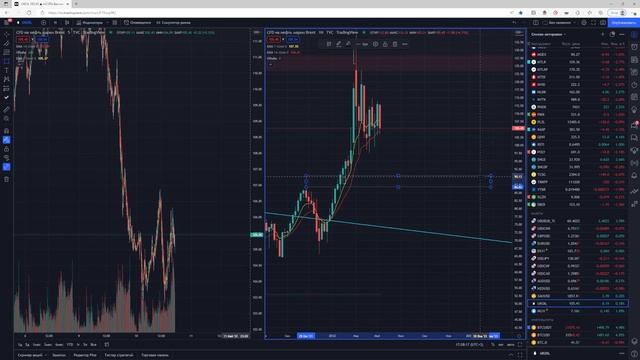Image resolution: width=640 pixels, height=360 pixels.
Task: Open the Редактор Pine tab
Action: point(84,355)
